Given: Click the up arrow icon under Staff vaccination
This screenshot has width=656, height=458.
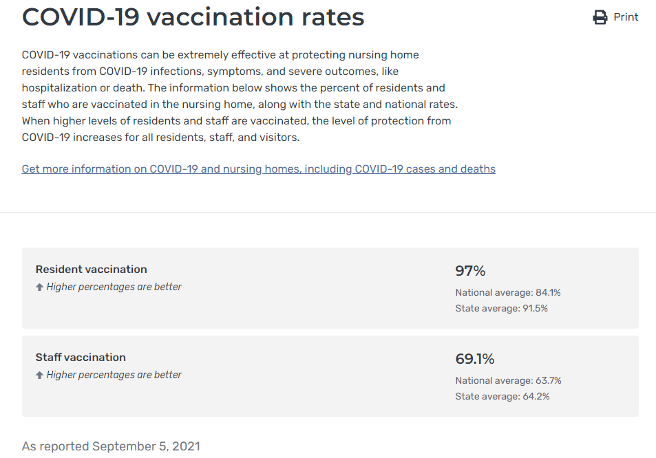Looking at the screenshot, I should (40, 375).
